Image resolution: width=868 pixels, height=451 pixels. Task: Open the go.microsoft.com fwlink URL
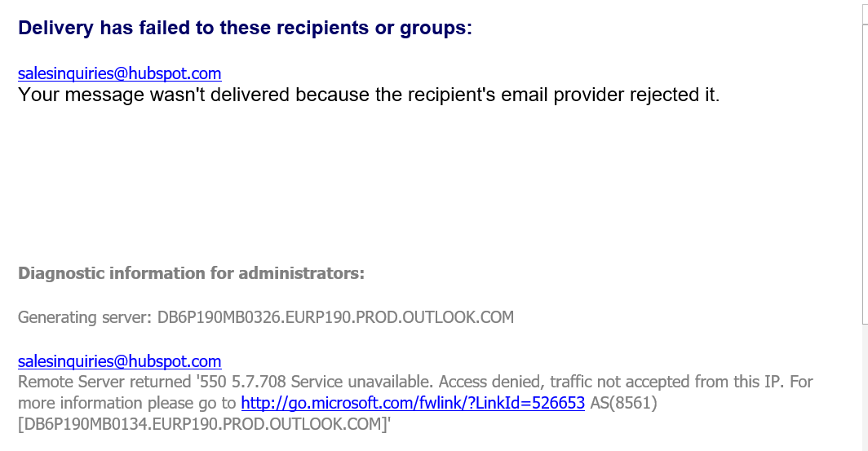pyautogui.click(x=413, y=403)
